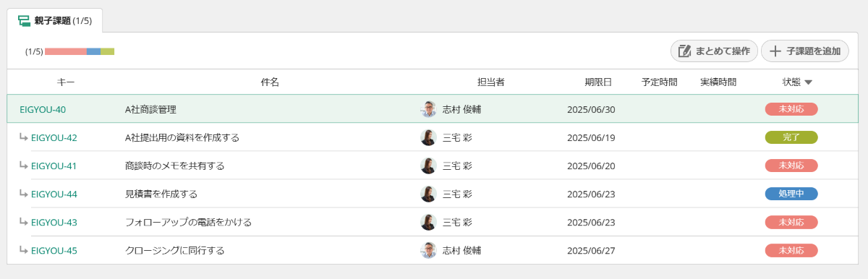Sort by the 状態 column arrow
This screenshot has height=279, width=868.
point(809,82)
